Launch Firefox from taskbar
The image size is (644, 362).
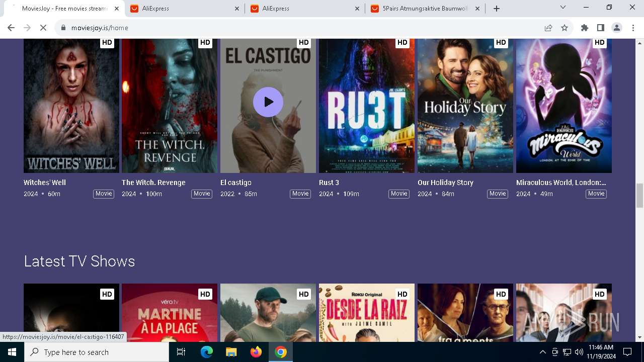(256, 352)
